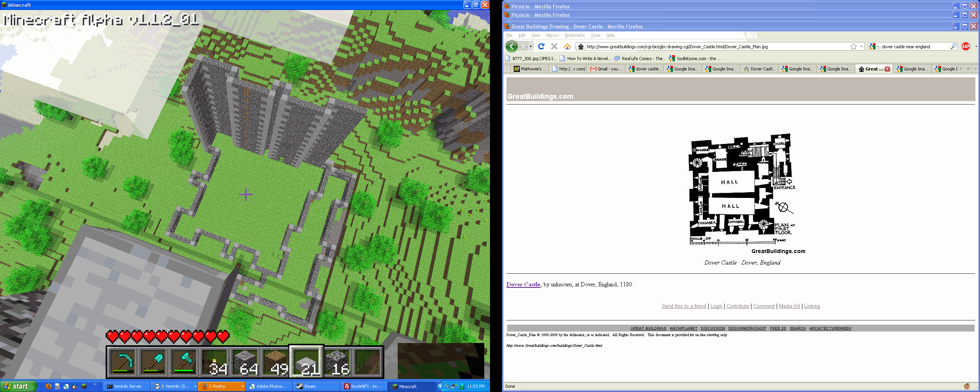The height and width of the screenshot is (392, 980).
Task: Open DESIGNWORKSHOP footer link
Action: click(747, 328)
